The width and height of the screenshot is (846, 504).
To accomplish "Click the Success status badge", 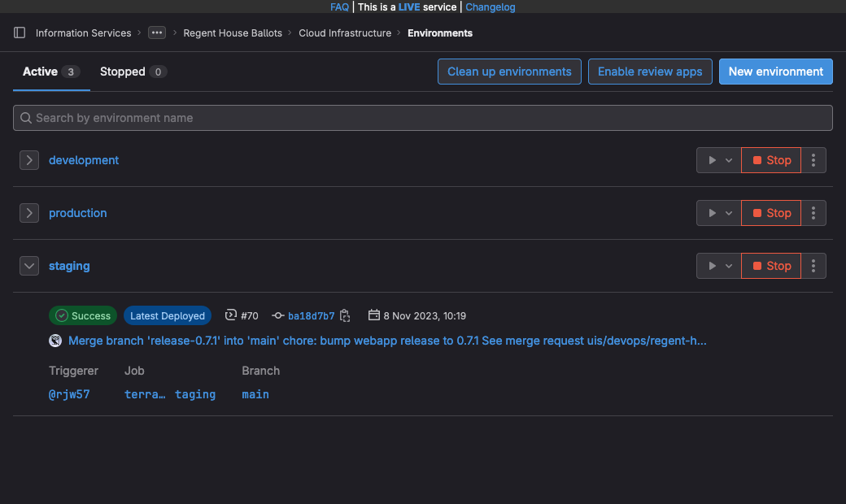I will coord(83,316).
